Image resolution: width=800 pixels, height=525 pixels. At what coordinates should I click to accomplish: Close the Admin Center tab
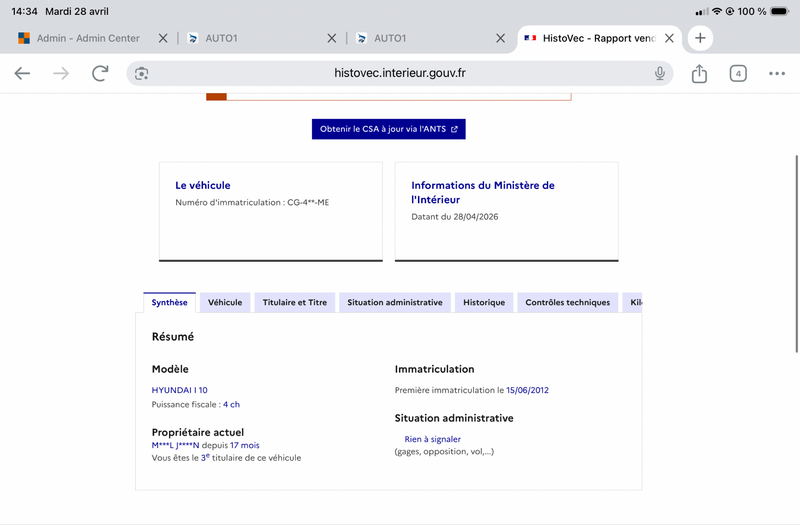coord(163,38)
